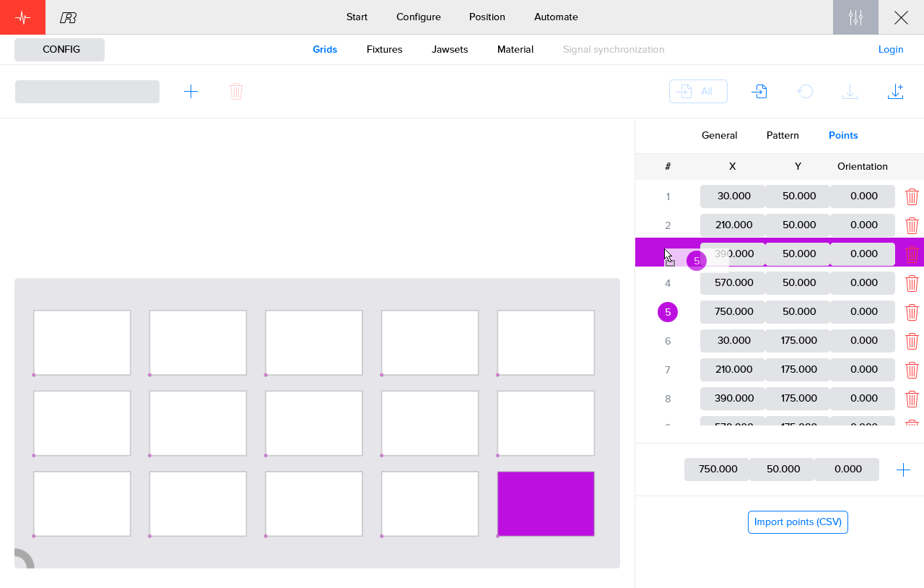Click the single import icon next to All
This screenshot has width=924, height=588.
tap(759, 91)
